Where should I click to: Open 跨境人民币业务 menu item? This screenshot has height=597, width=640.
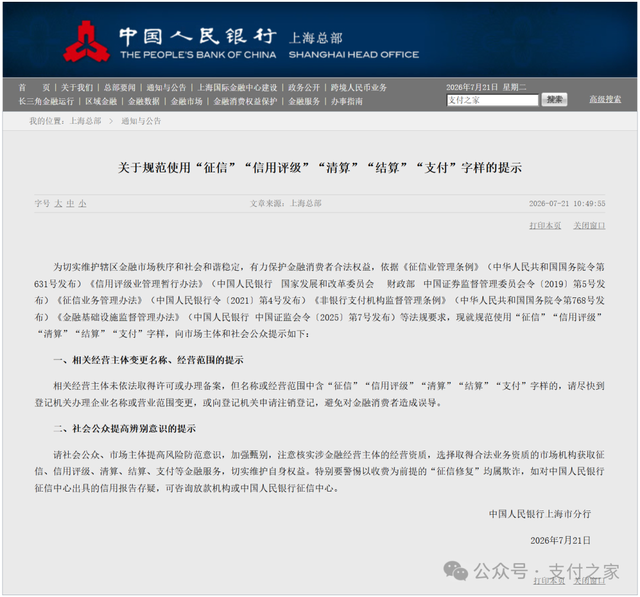(x=358, y=87)
